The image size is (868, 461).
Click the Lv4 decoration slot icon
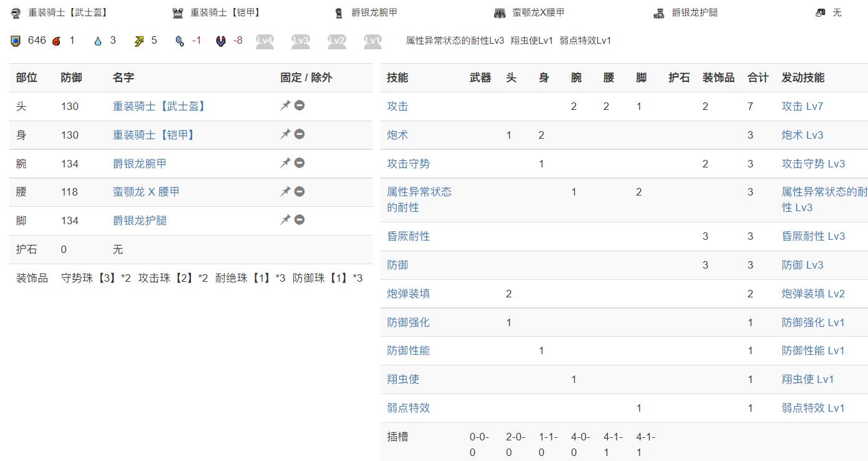click(x=265, y=41)
